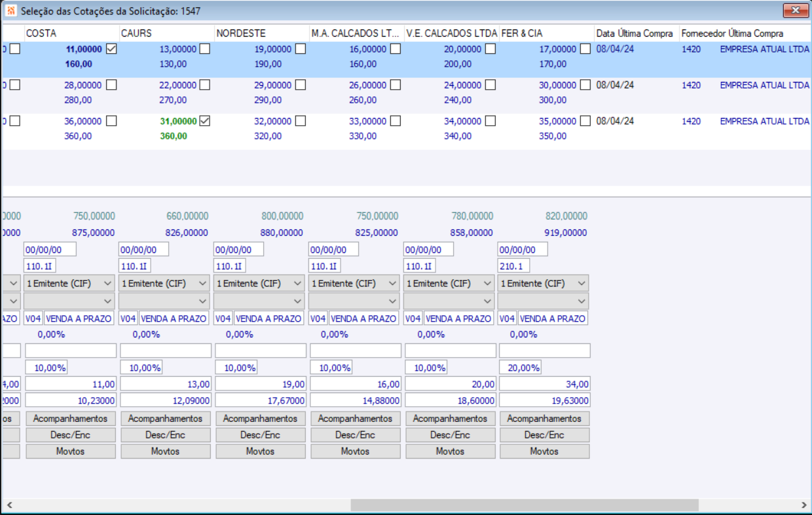Image resolution: width=812 pixels, height=515 pixels.
Task: Enable the checkbox beside 33,00000
Action: (395, 121)
